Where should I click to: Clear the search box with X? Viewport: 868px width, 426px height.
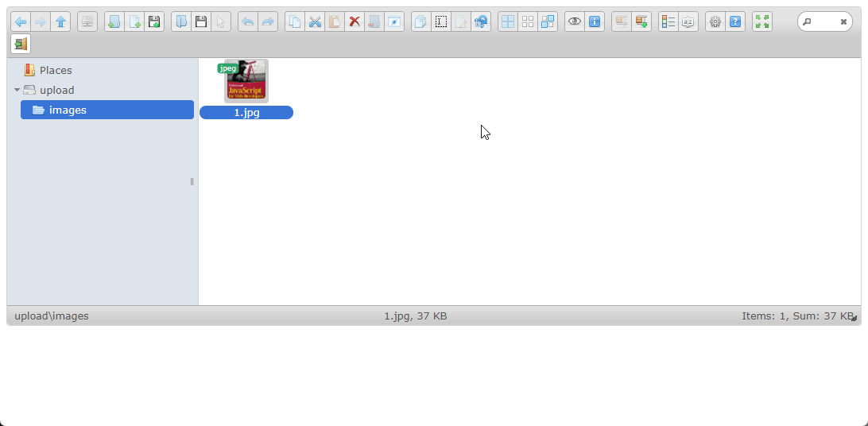click(x=843, y=22)
